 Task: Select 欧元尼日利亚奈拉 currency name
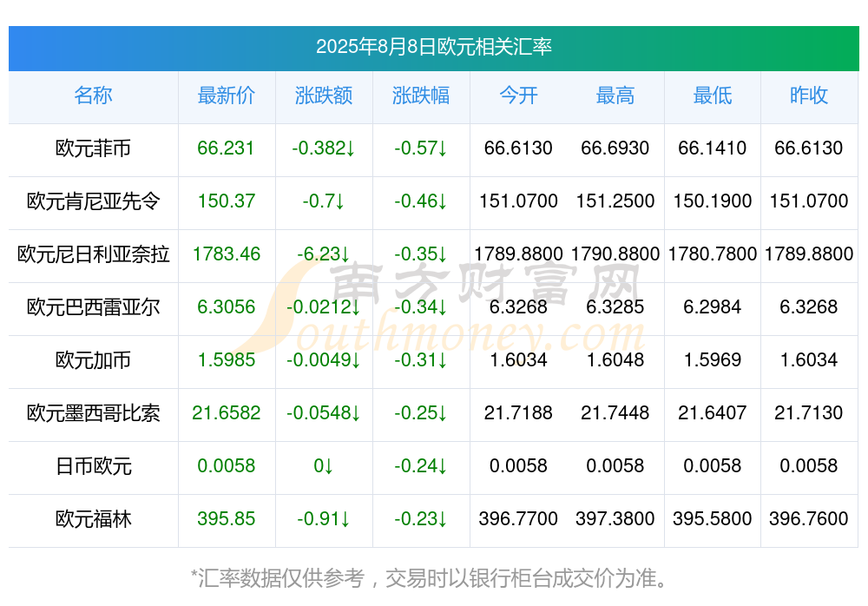pos(93,254)
